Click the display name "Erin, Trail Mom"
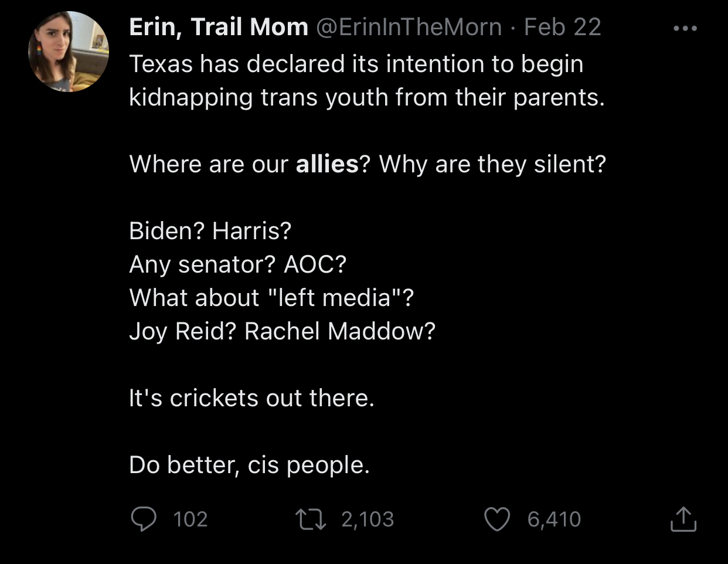Screen dimensions: 728x564 [218, 27]
